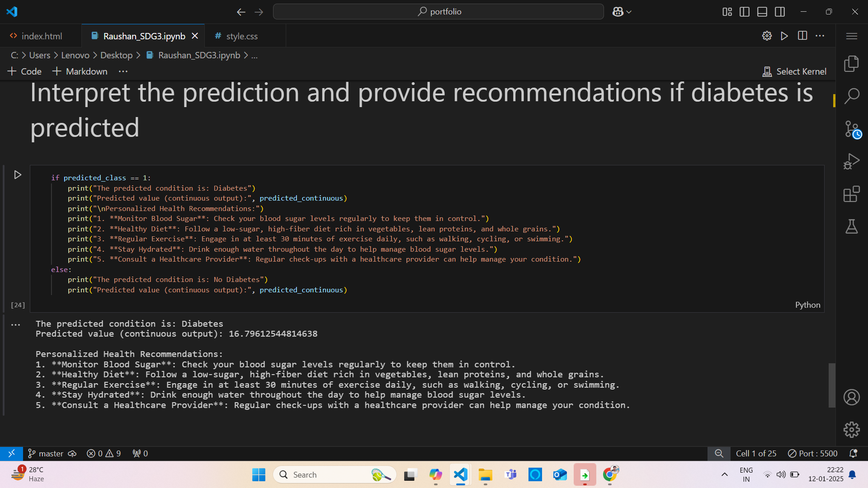Add a new Markdown cell
This screenshot has width=868, height=488.
point(80,71)
